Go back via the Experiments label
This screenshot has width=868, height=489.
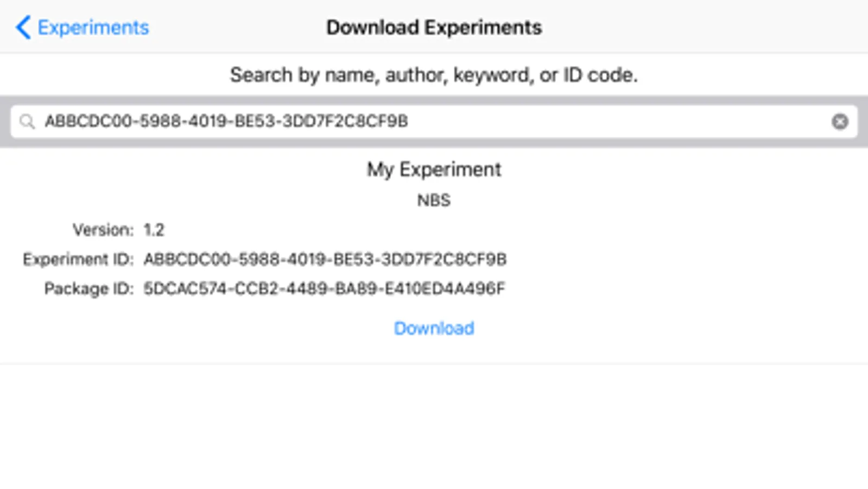pyautogui.click(x=93, y=27)
